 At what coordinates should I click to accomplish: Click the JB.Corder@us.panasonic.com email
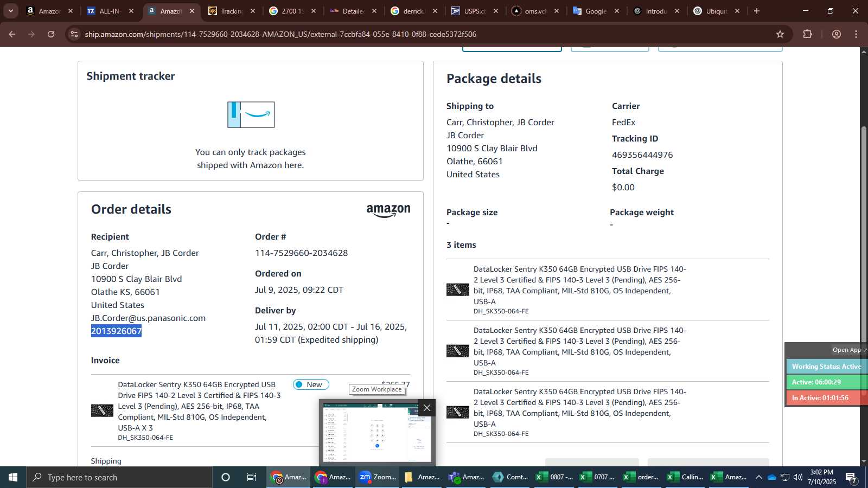[x=148, y=318]
